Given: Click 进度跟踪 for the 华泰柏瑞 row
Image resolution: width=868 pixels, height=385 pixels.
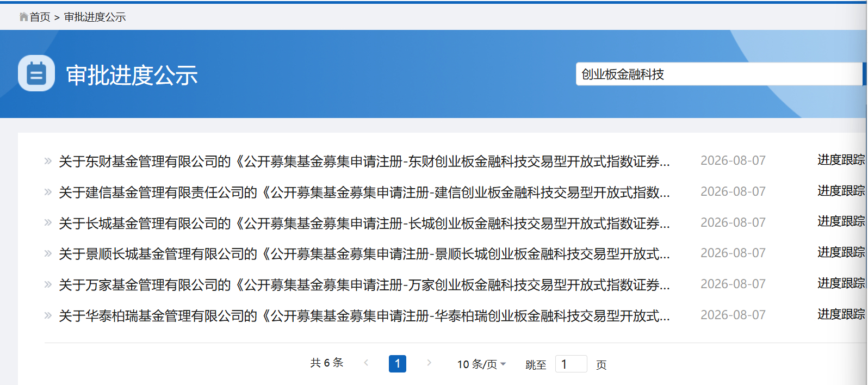Looking at the screenshot, I should tap(841, 314).
